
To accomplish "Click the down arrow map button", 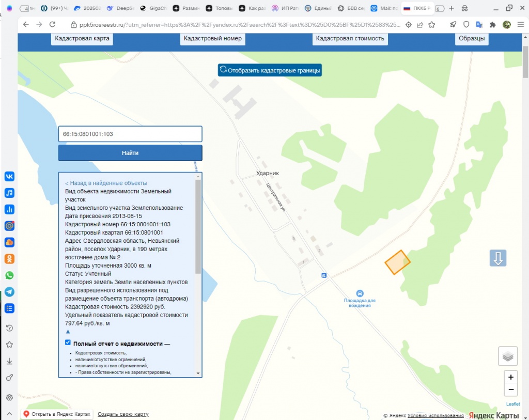I will click(x=498, y=258).
